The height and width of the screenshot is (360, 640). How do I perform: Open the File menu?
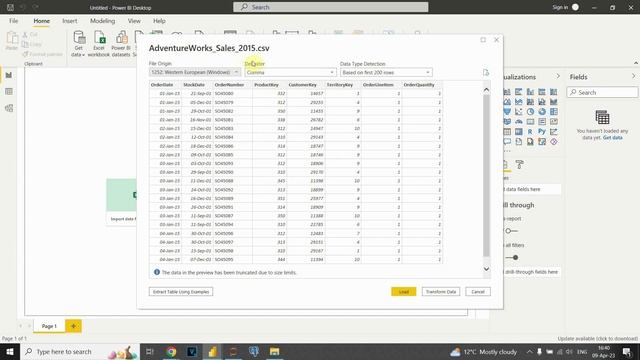coord(13,21)
